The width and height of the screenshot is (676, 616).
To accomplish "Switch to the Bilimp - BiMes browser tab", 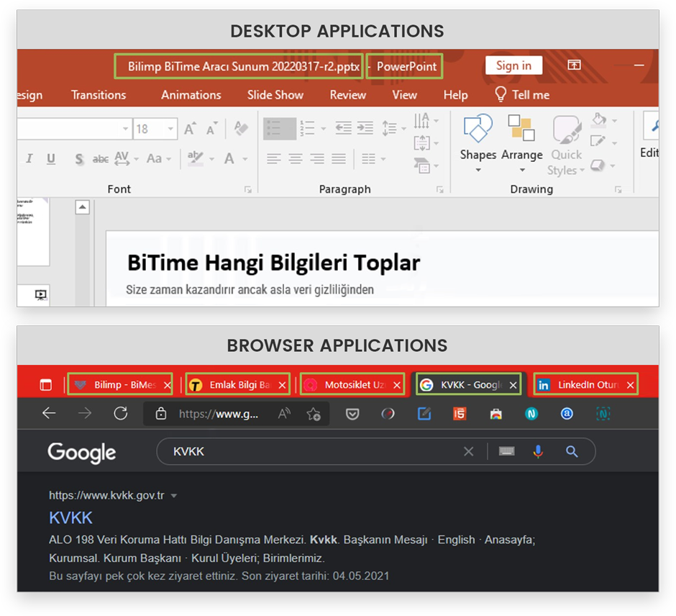I will [120, 384].
